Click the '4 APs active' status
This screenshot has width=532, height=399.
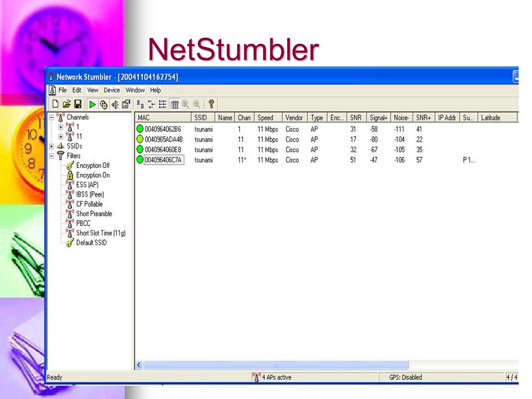277,377
